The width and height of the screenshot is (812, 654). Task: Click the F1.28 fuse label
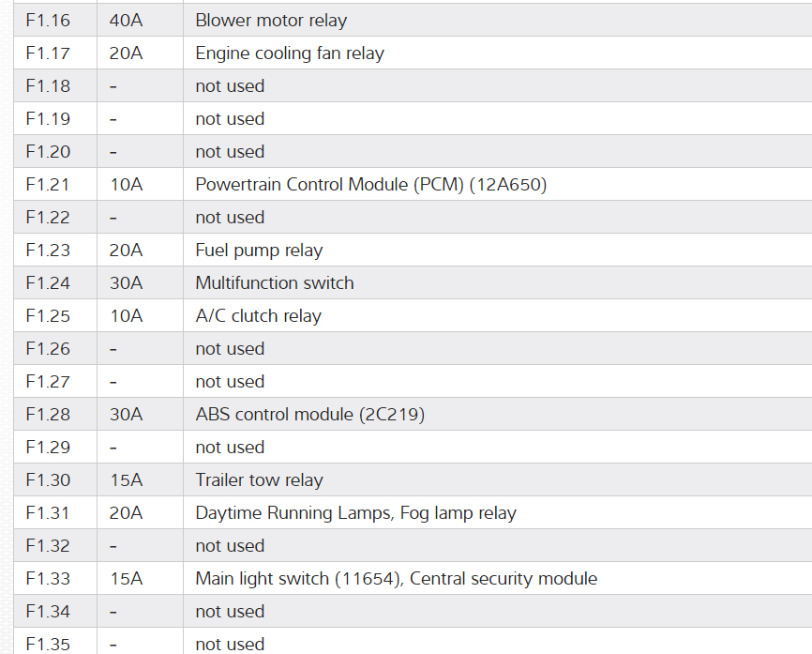pyautogui.click(x=48, y=415)
